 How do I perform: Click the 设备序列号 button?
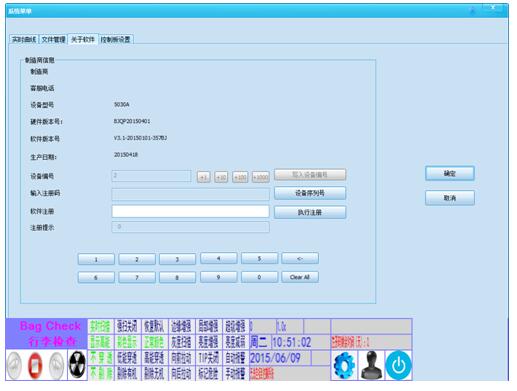310,193
